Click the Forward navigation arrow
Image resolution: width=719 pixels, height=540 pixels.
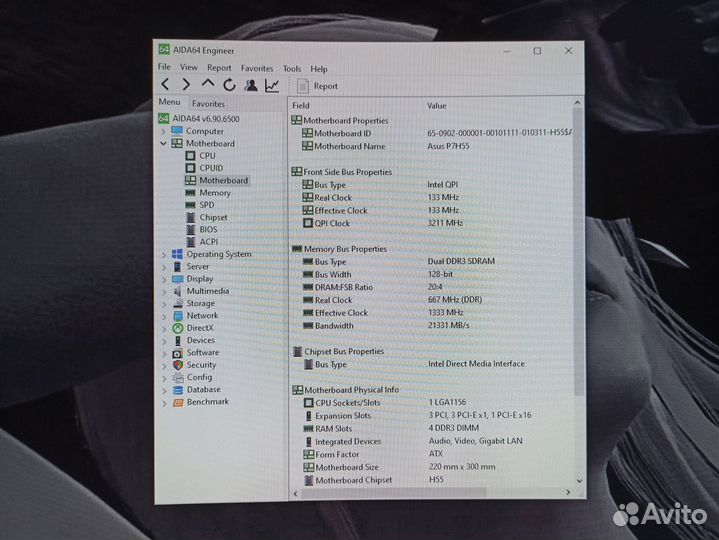pos(186,84)
